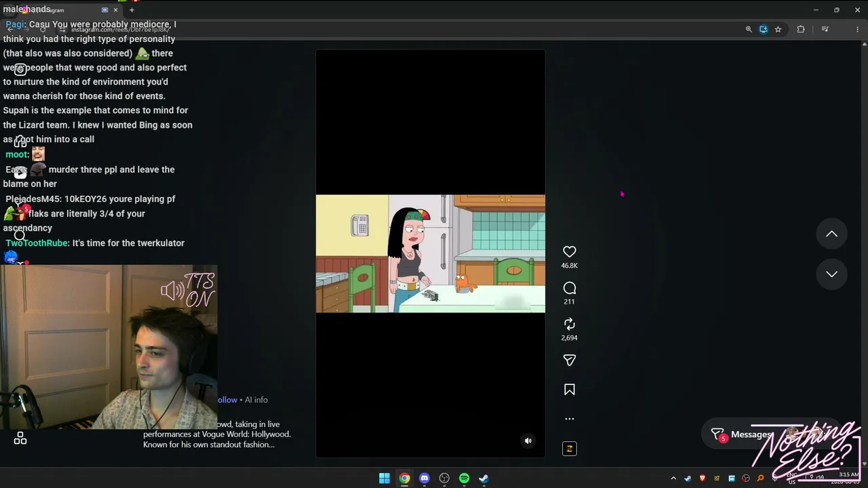Open the Instagram logo in the sidebar
Screen dimensions: 868x488
pos(20,68)
